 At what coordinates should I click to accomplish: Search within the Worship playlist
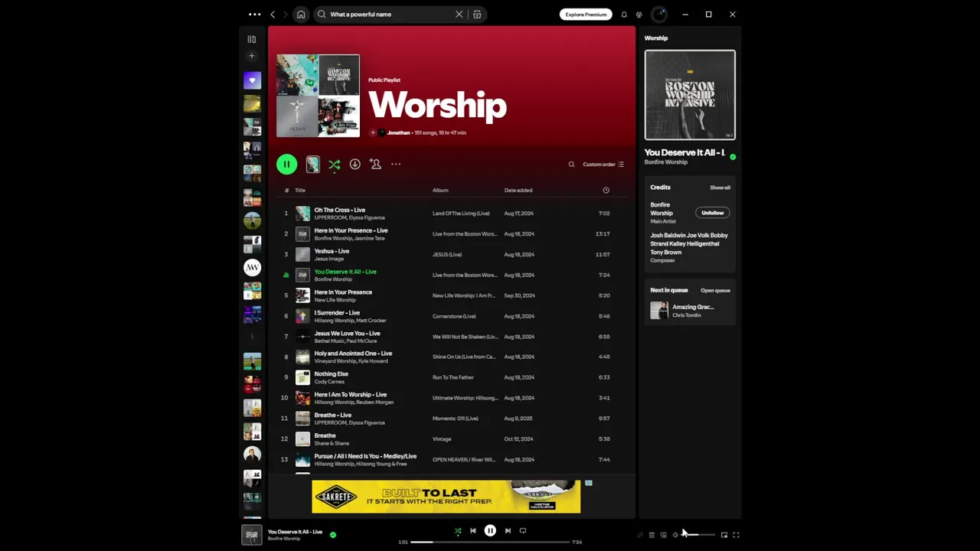coord(571,165)
